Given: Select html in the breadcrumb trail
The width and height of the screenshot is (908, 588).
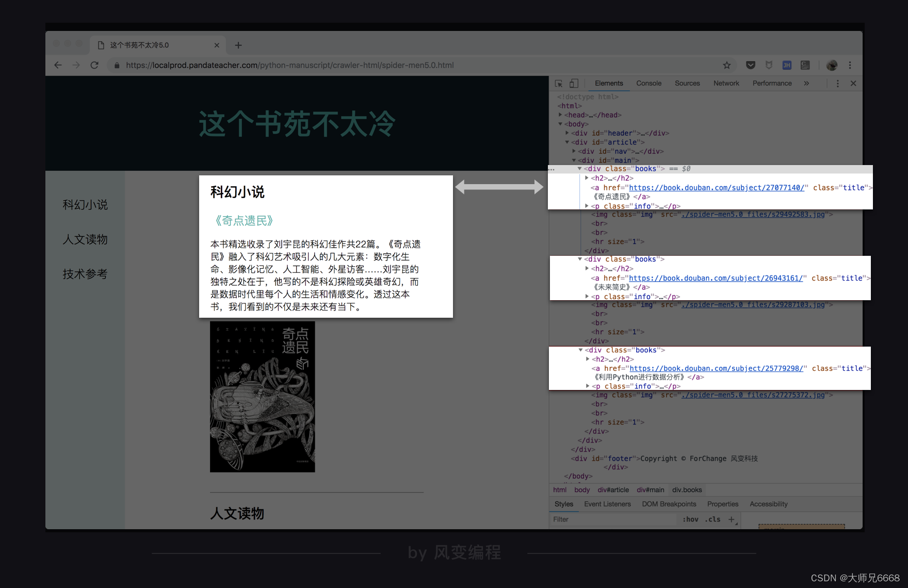Looking at the screenshot, I should coord(560,489).
